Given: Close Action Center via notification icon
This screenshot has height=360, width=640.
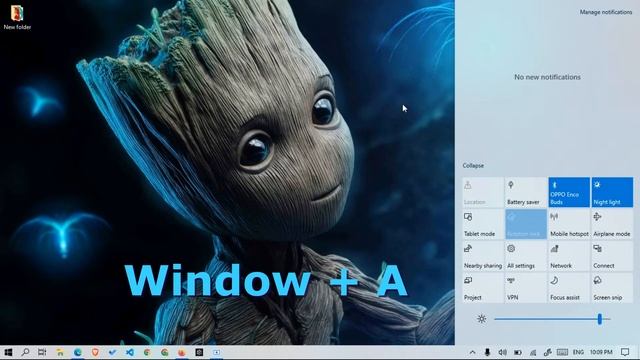Looking at the screenshot, I should coord(625,352).
